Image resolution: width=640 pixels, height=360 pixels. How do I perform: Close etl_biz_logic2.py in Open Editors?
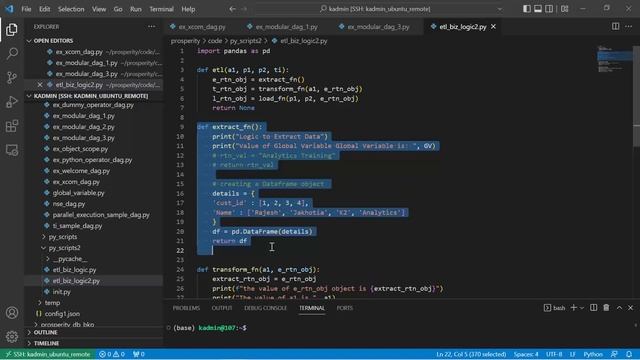coord(40,85)
